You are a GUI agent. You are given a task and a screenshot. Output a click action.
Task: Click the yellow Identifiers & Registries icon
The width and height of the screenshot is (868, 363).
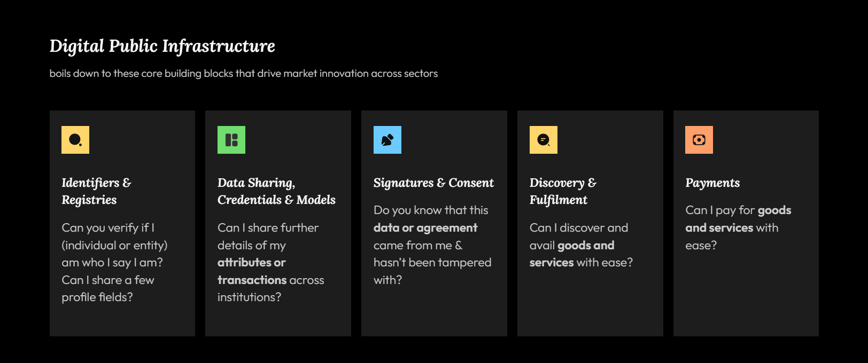point(75,140)
